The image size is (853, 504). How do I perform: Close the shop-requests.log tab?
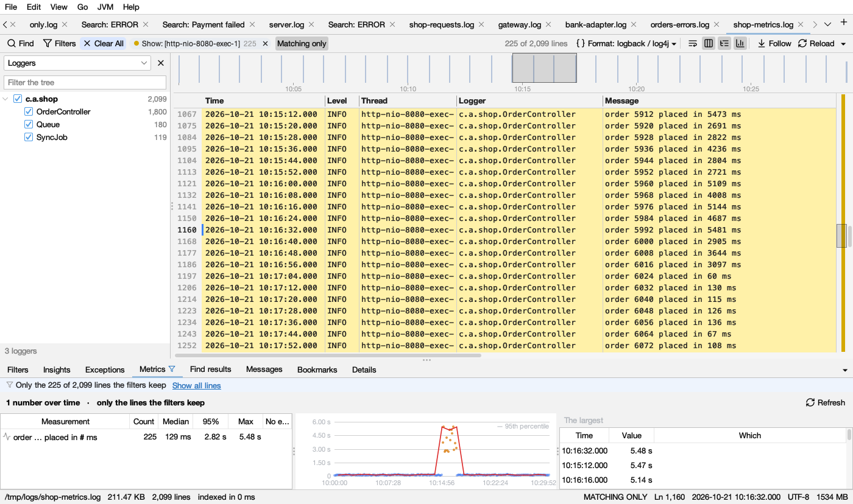481,24
